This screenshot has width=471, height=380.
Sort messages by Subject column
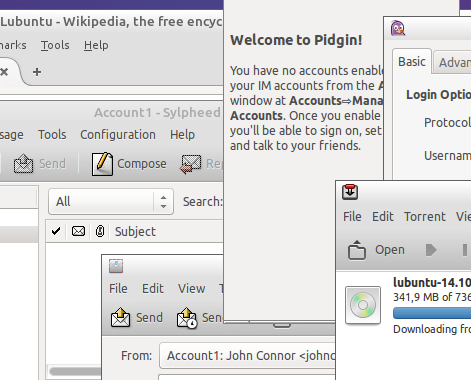tap(135, 231)
